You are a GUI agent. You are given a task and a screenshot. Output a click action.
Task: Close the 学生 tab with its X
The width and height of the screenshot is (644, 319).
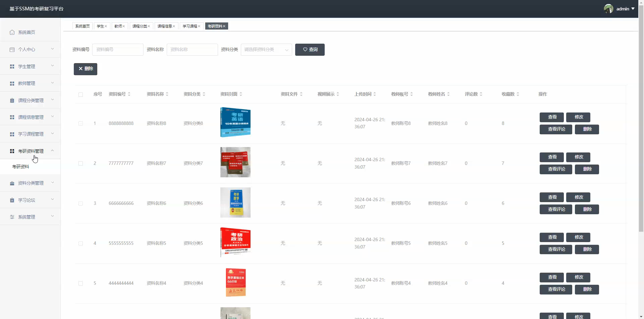(106, 26)
